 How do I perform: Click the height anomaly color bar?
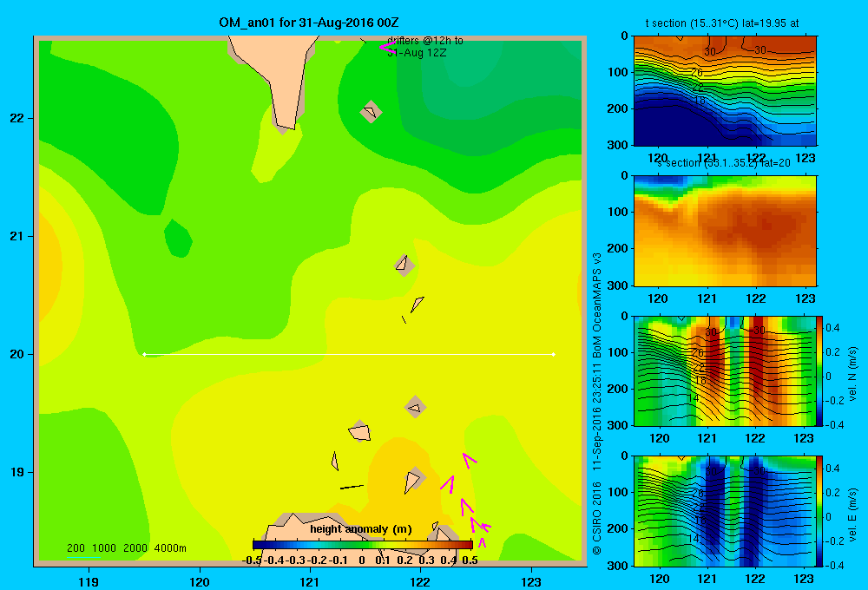click(x=363, y=545)
